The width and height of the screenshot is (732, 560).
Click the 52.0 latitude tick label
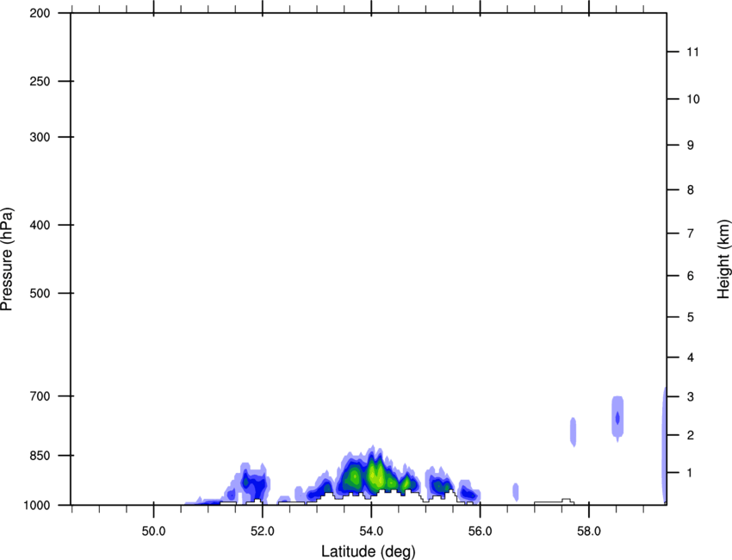pyautogui.click(x=263, y=532)
